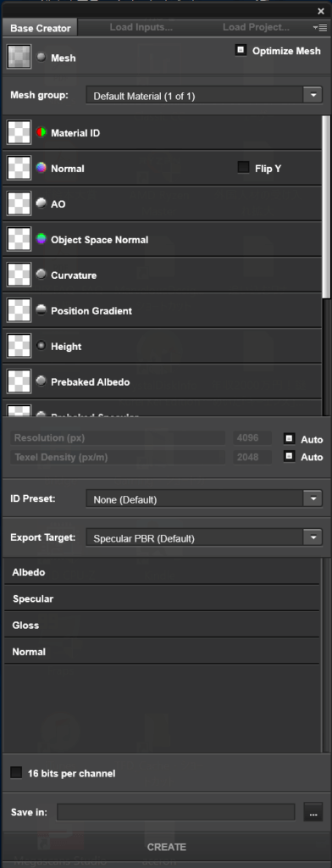The height and width of the screenshot is (868, 332).
Task: Open the panel options menu icon
Action: 319,27
